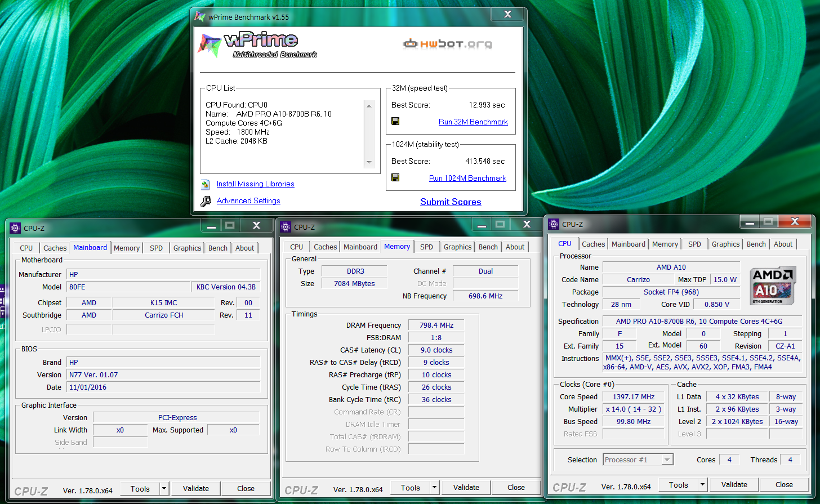Open Mainboard tab in CPU window

point(629,244)
